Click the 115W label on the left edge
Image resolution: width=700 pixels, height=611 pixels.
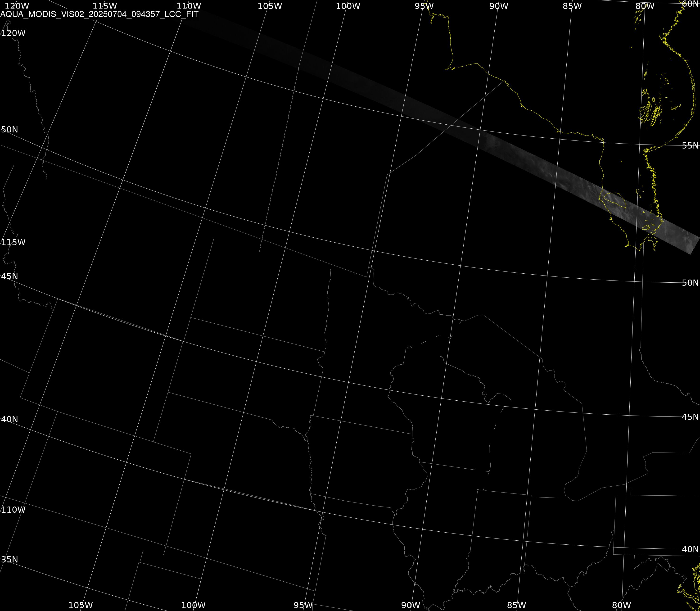click(x=13, y=242)
